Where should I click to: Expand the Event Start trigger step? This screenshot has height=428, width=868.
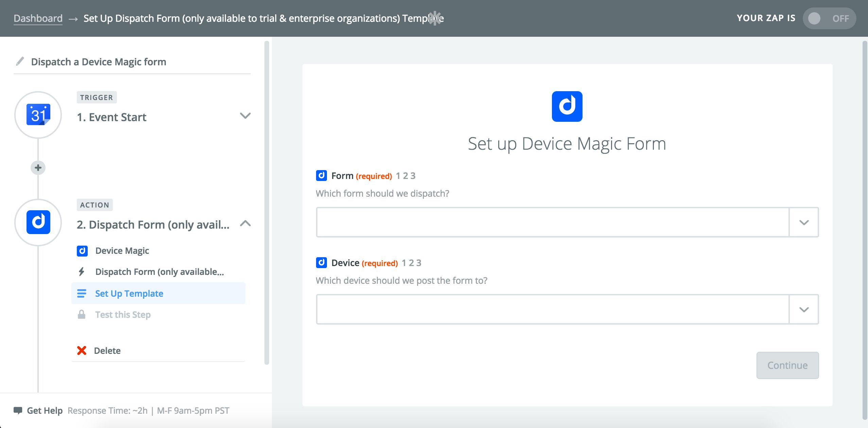pos(245,116)
